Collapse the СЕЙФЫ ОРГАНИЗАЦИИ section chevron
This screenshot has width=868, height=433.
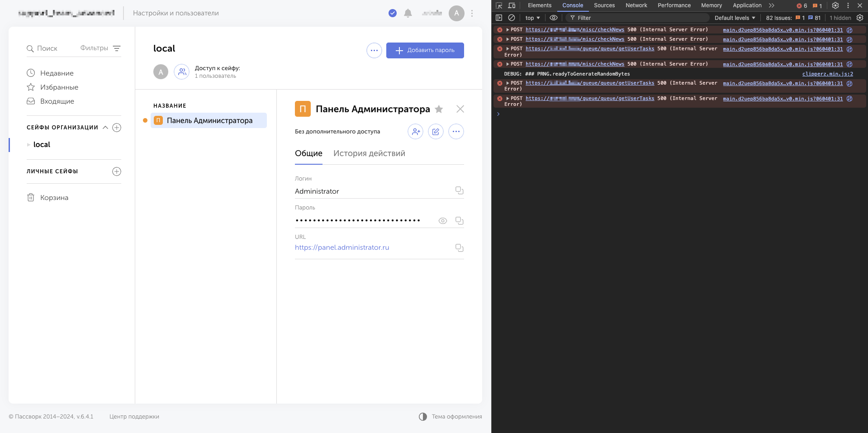click(x=105, y=128)
